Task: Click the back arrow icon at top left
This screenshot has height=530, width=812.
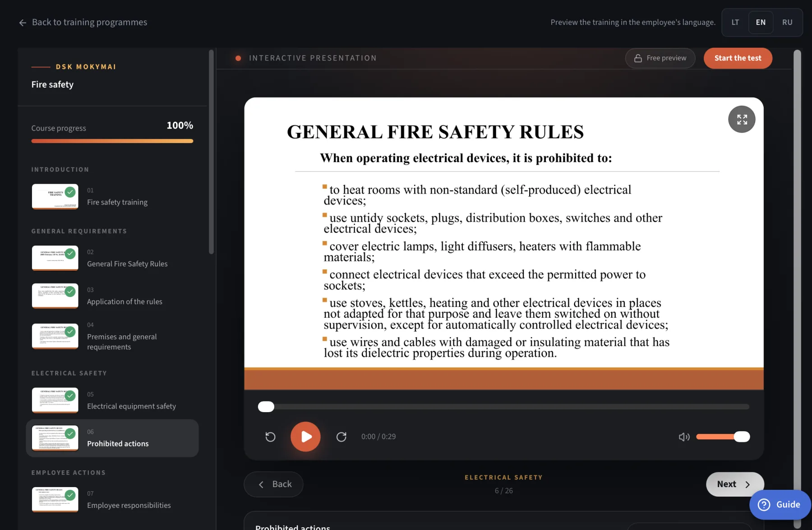Action: (23, 23)
